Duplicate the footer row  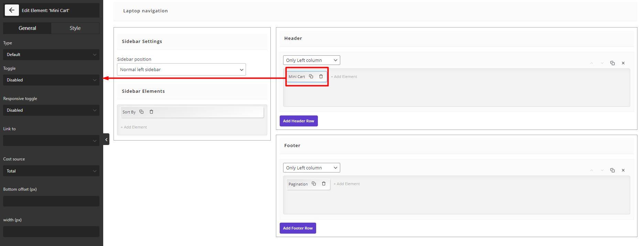[x=612, y=170]
